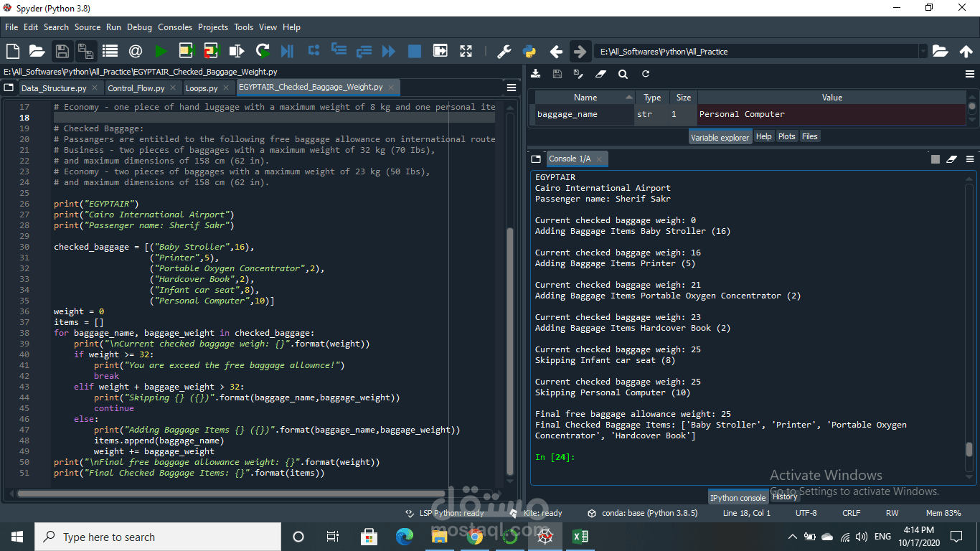The image size is (980, 551).
Task: Import data in Variable explorer
Action: click(536, 74)
